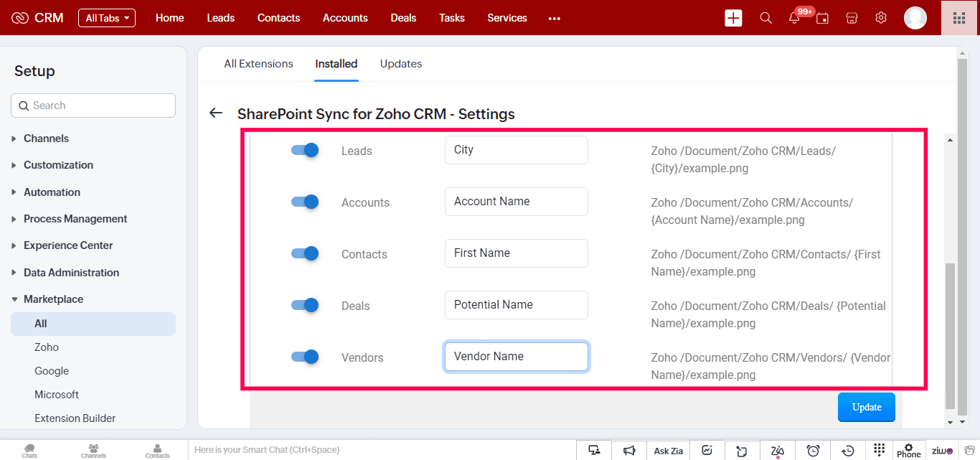Screen dimensions: 980x460
Task: Disable the Accounts sync toggle
Action: (305, 202)
